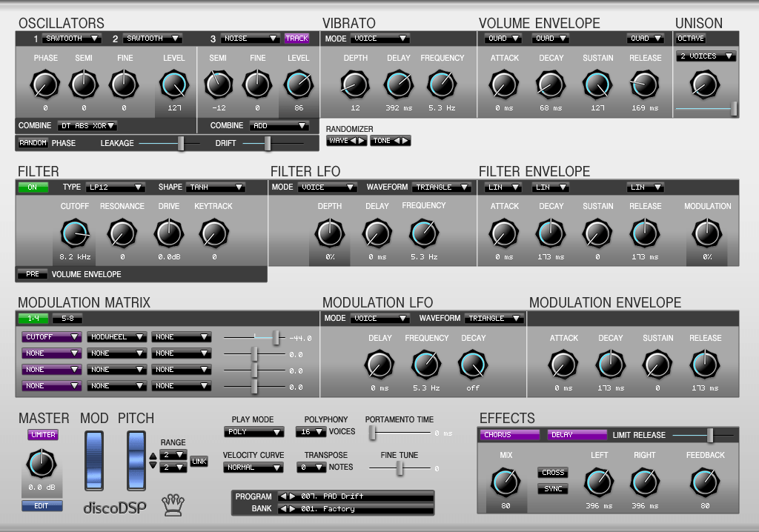Click the Volume Envelope Attack knob
The width and height of the screenshot is (759, 532).
coord(504,85)
